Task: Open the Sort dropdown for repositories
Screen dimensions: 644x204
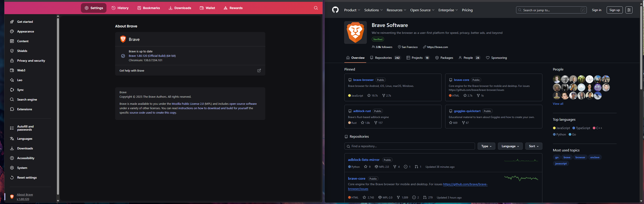Action: coord(534,146)
